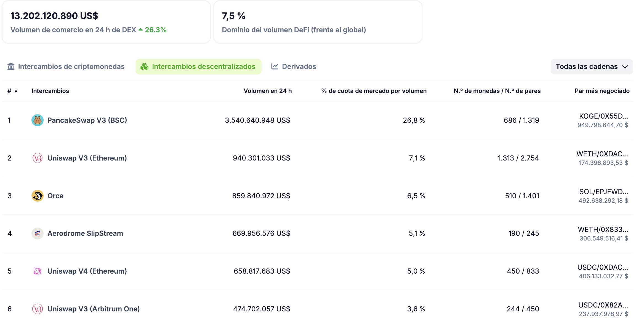Sort by Volumen en 24 h header

pyautogui.click(x=267, y=91)
